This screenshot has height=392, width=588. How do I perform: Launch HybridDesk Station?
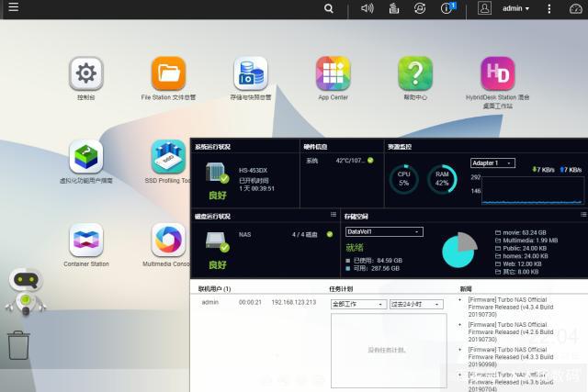point(498,73)
